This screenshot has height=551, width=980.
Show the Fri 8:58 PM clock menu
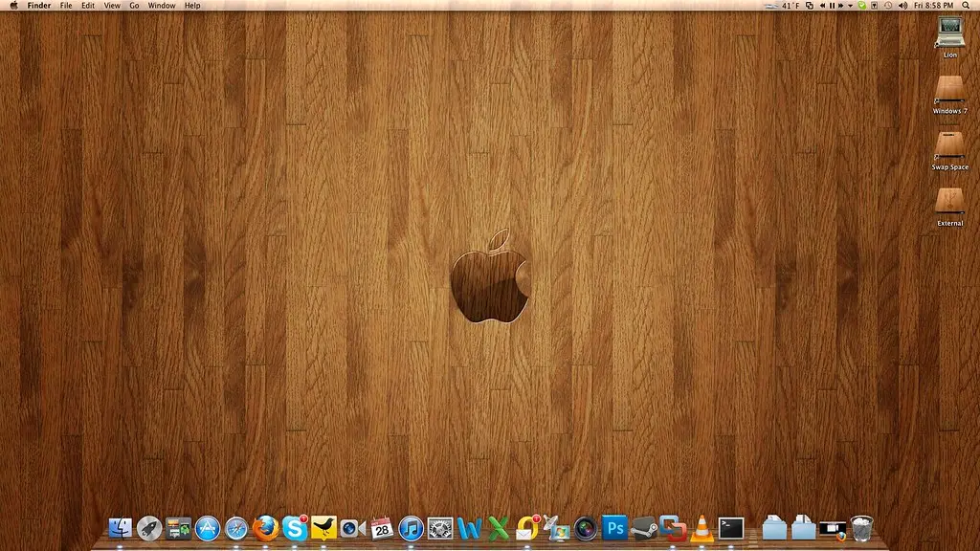pyautogui.click(x=934, y=6)
